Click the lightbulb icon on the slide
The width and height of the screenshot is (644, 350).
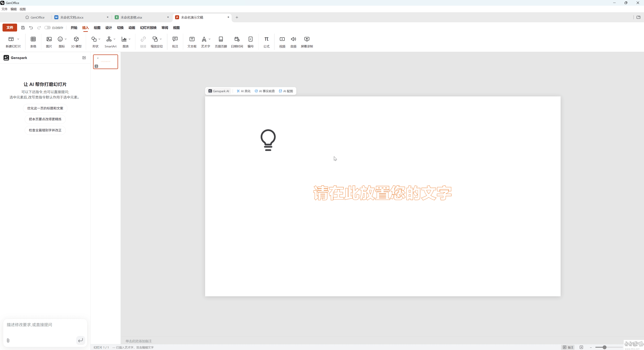(268, 140)
